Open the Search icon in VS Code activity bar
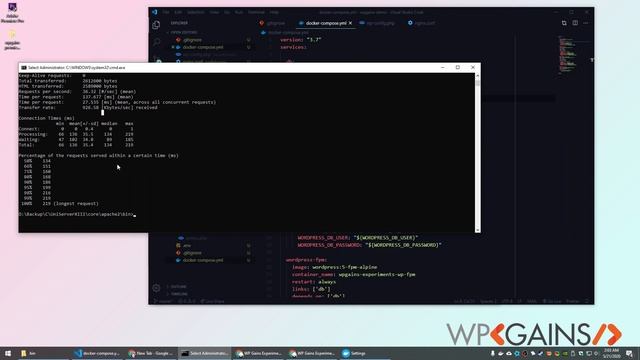The width and height of the screenshot is (640, 360). click(156, 42)
